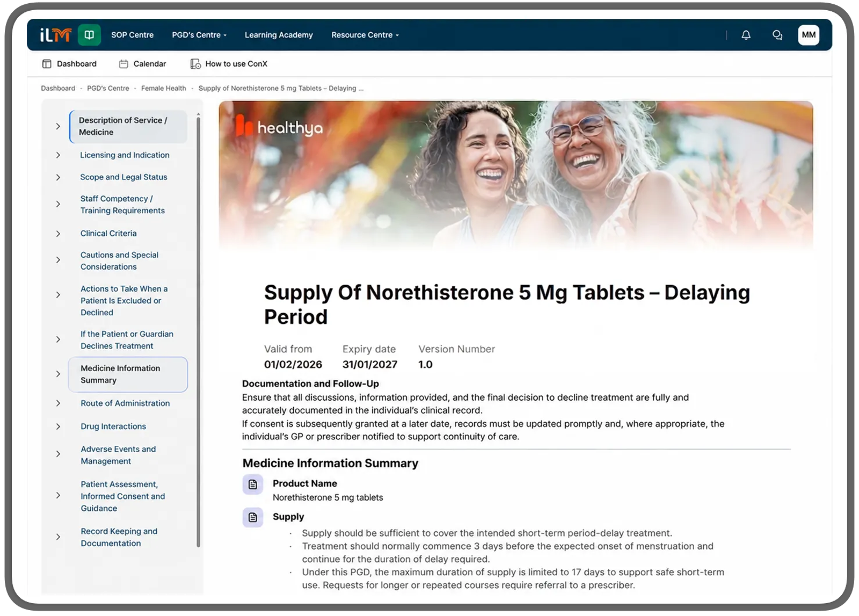Expand the Licensing and Indication chevron
Screen dimensions: 859x616
[58, 155]
